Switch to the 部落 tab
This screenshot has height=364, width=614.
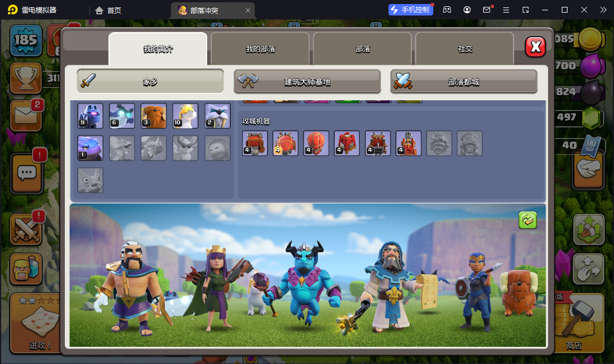click(x=363, y=49)
